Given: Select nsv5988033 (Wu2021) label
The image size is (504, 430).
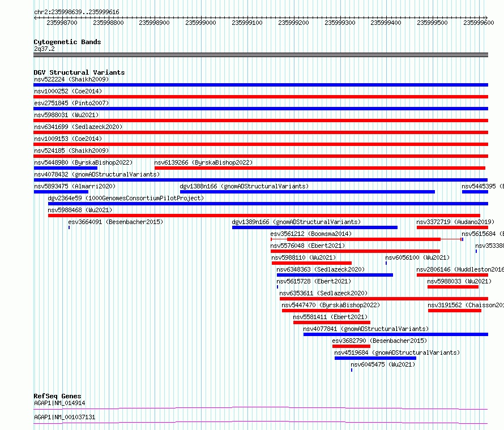Looking at the screenshot, I should click(x=459, y=281).
